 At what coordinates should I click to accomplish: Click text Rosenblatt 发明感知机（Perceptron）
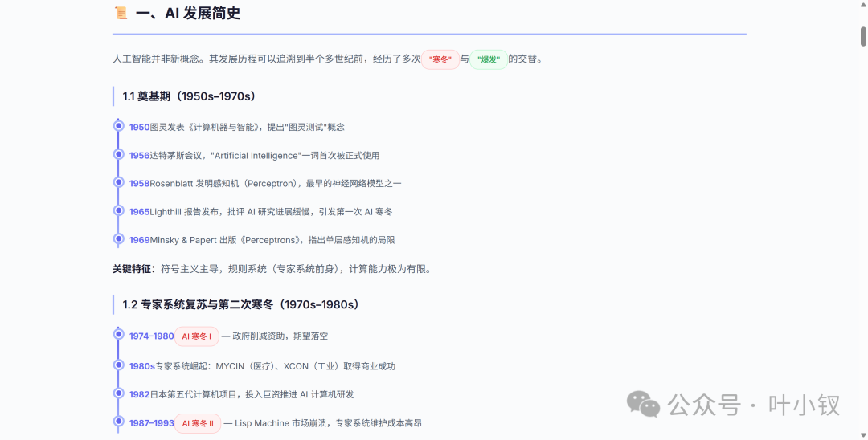point(225,184)
